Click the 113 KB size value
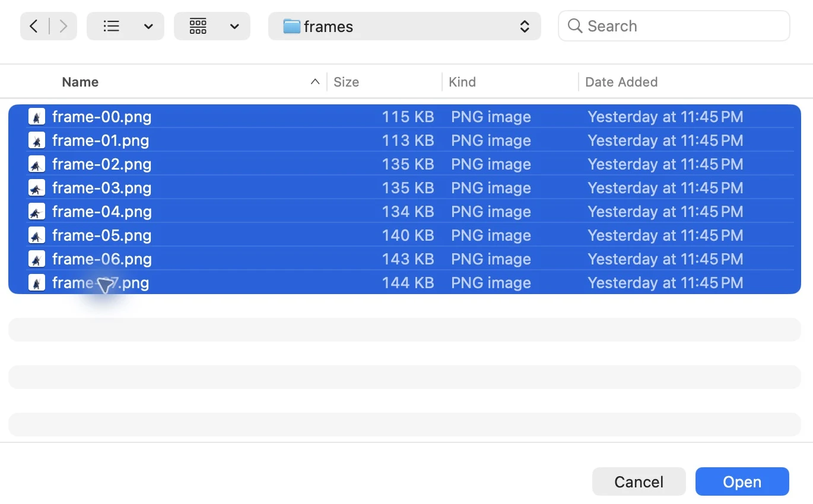The height and width of the screenshot is (504, 813). (408, 141)
